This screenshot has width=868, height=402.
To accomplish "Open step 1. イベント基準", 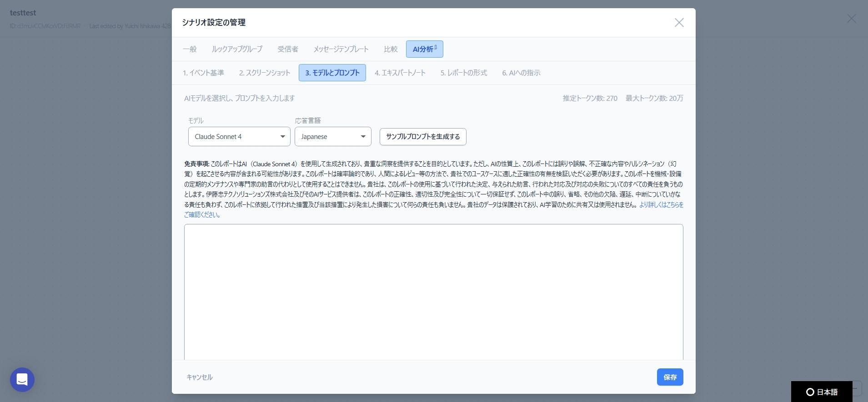I will (x=203, y=73).
